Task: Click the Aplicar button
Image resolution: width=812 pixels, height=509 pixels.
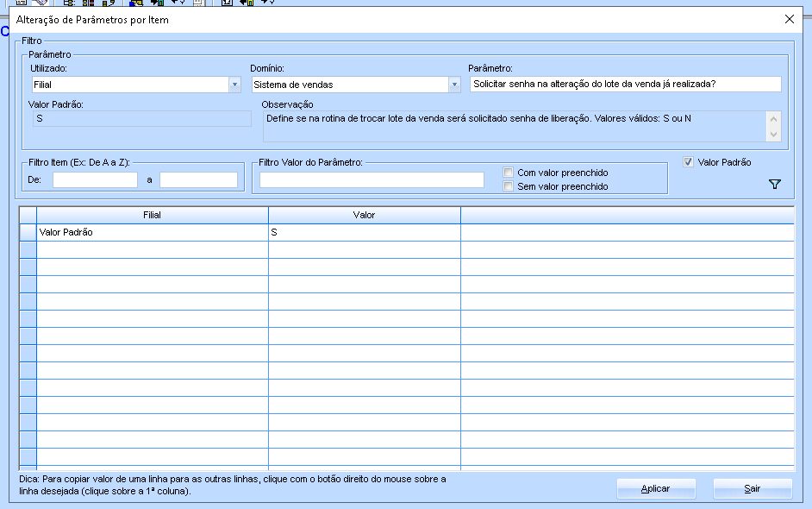Action: pyautogui.click(x=656, y=488)
